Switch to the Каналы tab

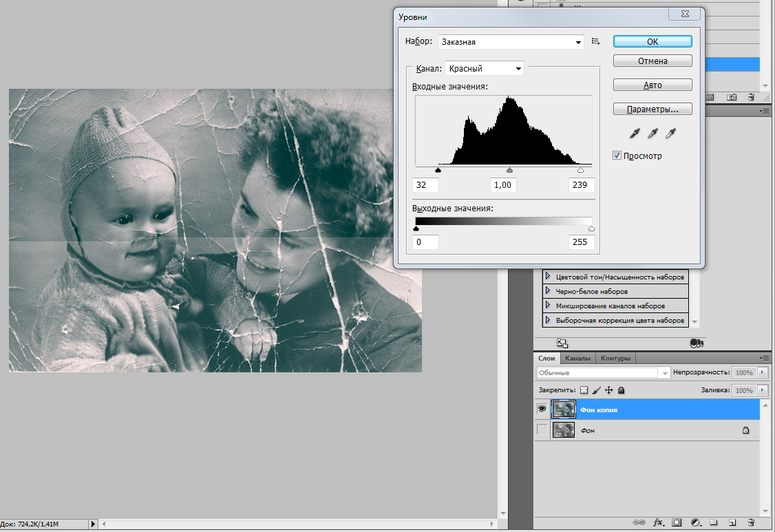coord(577,359)
